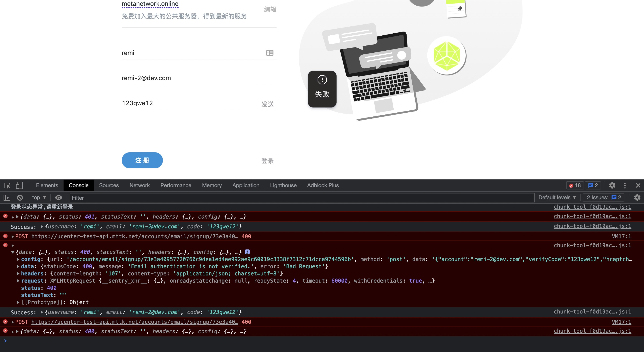The width and height of the screenshot is (644, 352).
Task: Open the three-dot DevTools menu
Action: click(625, 185)
